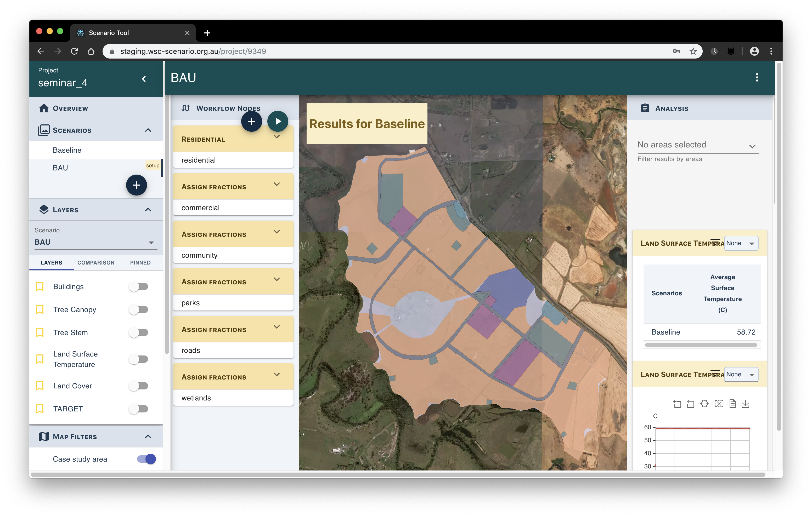Viewport: 812px width, 517px height.
Task: Show the Land Cover layer
Action: pos(139,386)
